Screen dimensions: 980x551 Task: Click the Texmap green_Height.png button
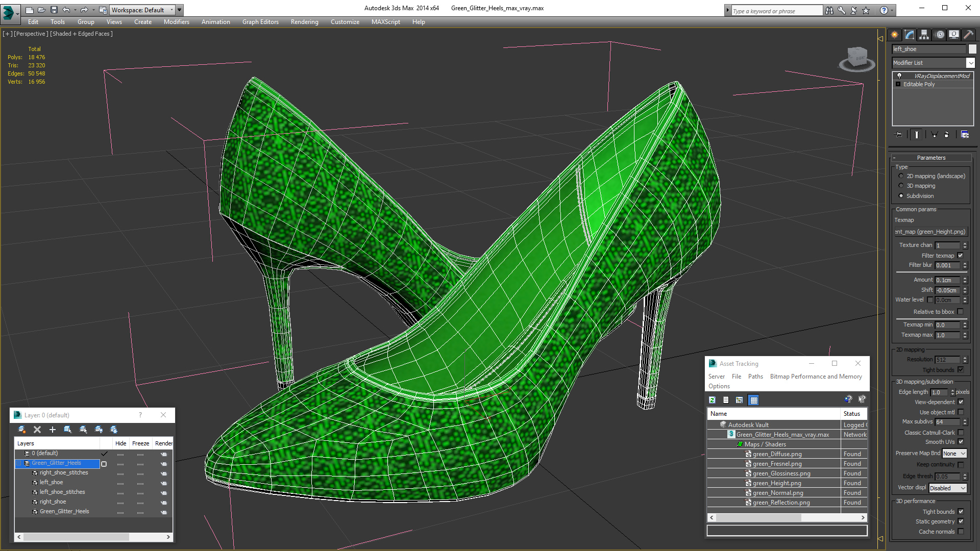point(930,232)
